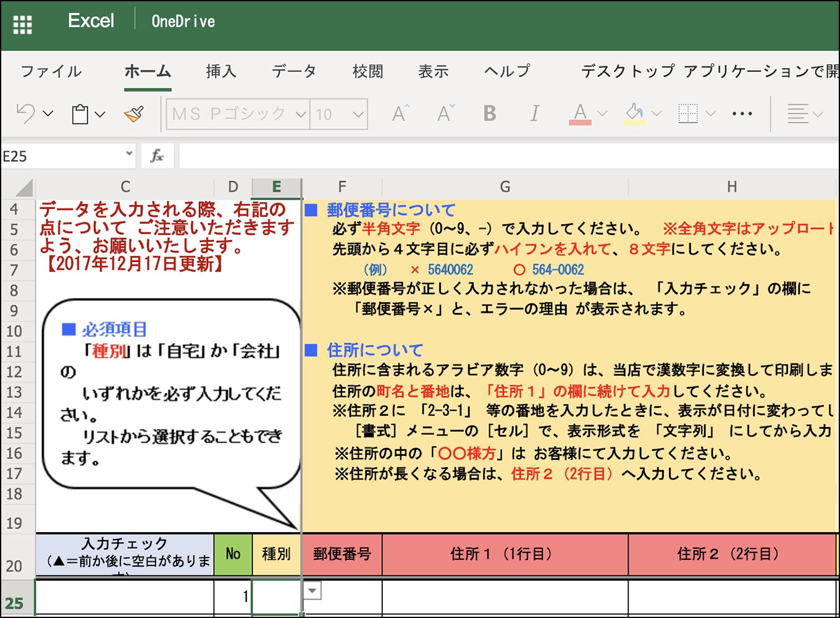Select column C header
This screenshot has height=618, width=840.
pos(125,187)
